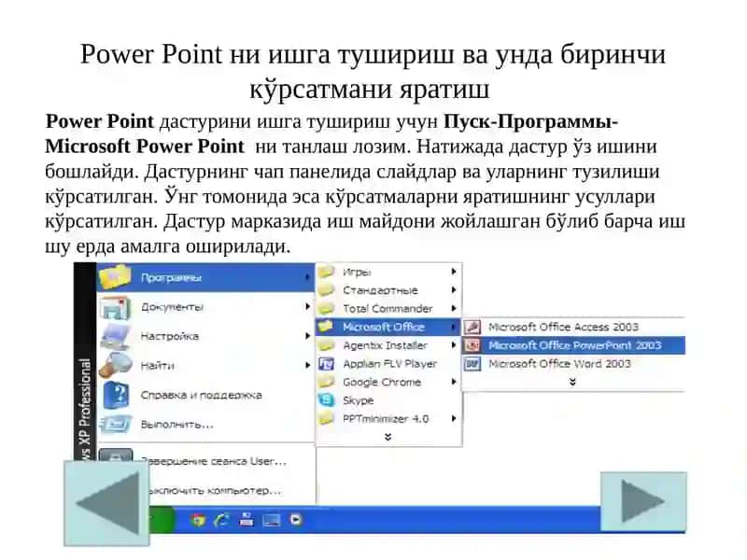Select the Документы menu entry
The width and height of the screenshot is (747, 560).
pyautogui.click(x=205, y=307)
